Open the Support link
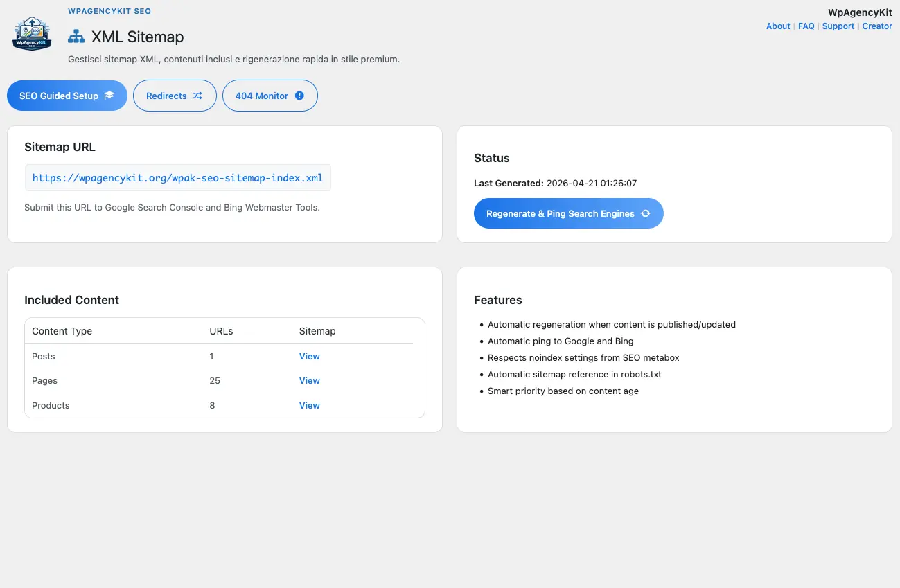 coord(838,26)
